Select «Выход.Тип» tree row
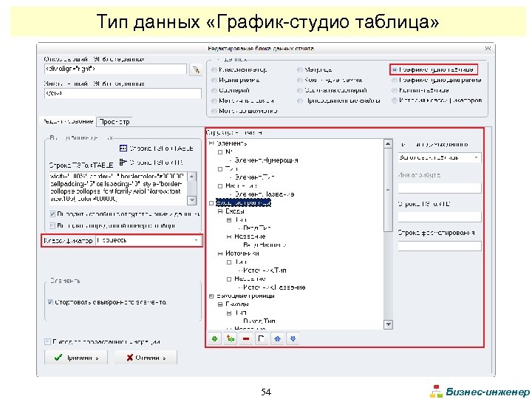This screenshot has width=532, height=399. coord(259,321)
